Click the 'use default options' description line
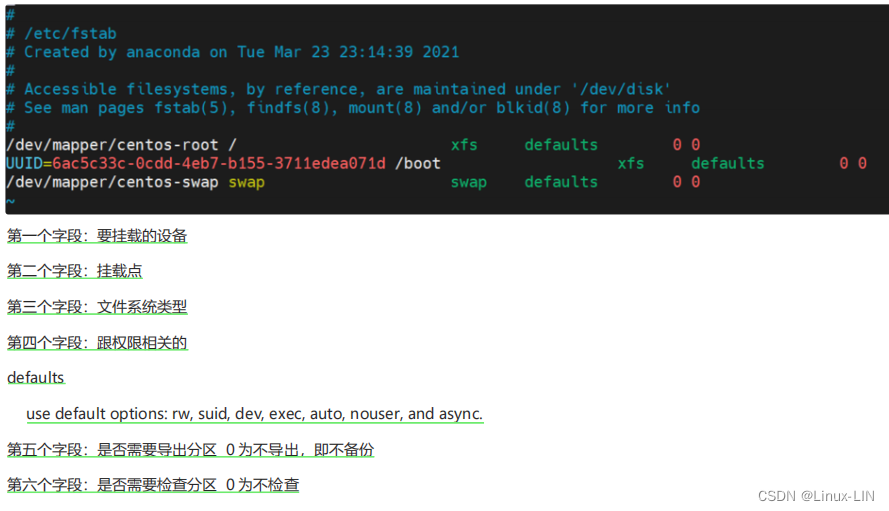This screenshot has width=889, height=511. (254, 414)
